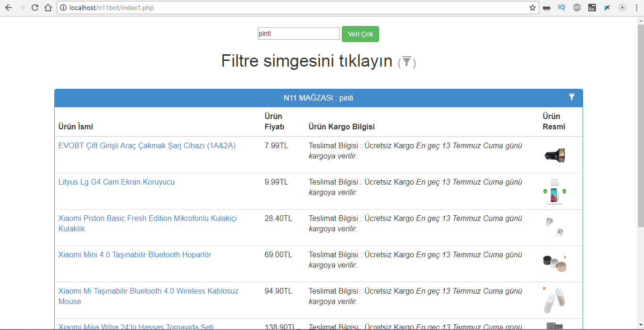
Task: Click the price '9.99TL'
Action: pyautogui.click(x=276, y=182)
